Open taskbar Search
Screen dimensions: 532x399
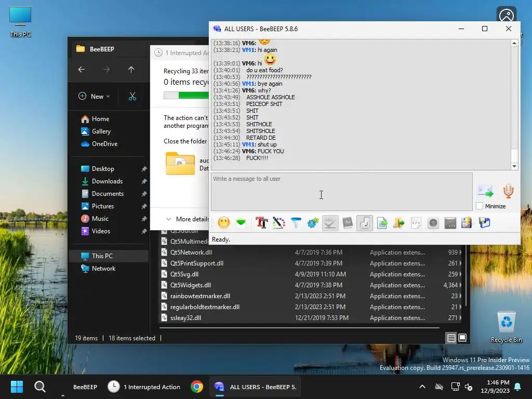tap(40, 387)
